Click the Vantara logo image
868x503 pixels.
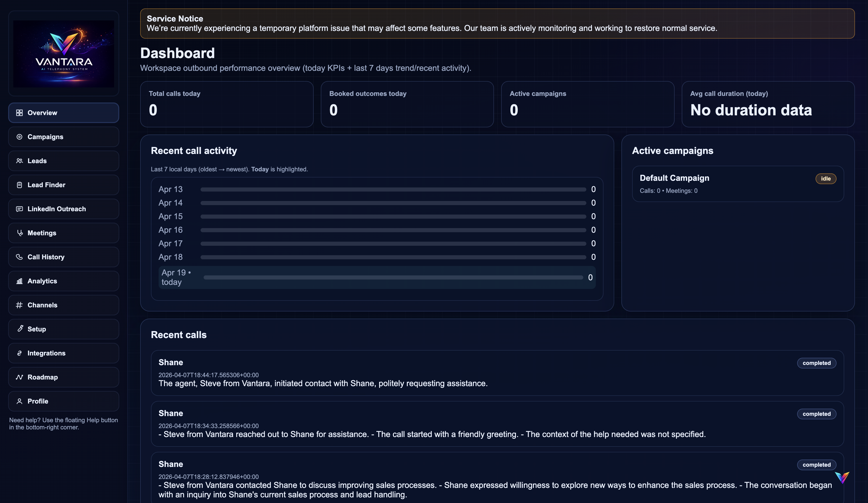[x=64, y=54]
